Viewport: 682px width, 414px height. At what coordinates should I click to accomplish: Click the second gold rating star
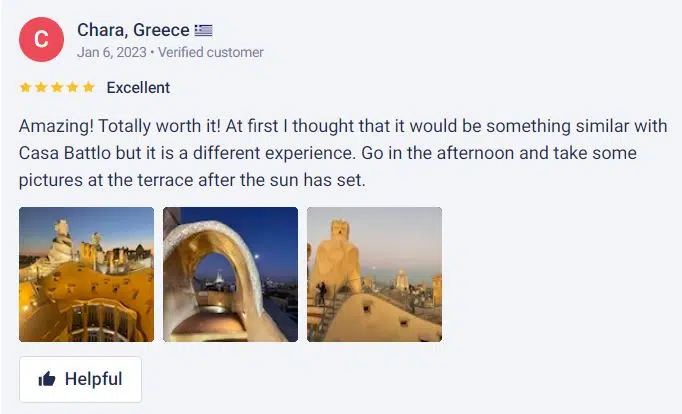pos(41,87)
